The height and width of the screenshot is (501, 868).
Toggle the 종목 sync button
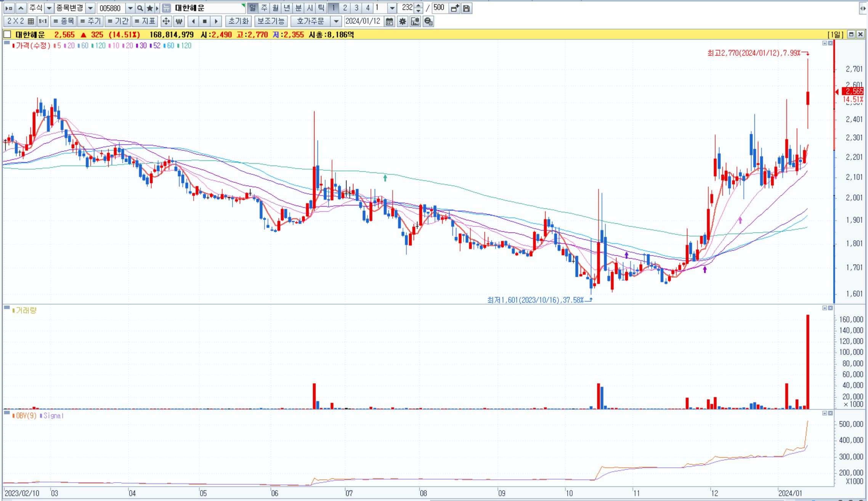(x=63, y=21)
